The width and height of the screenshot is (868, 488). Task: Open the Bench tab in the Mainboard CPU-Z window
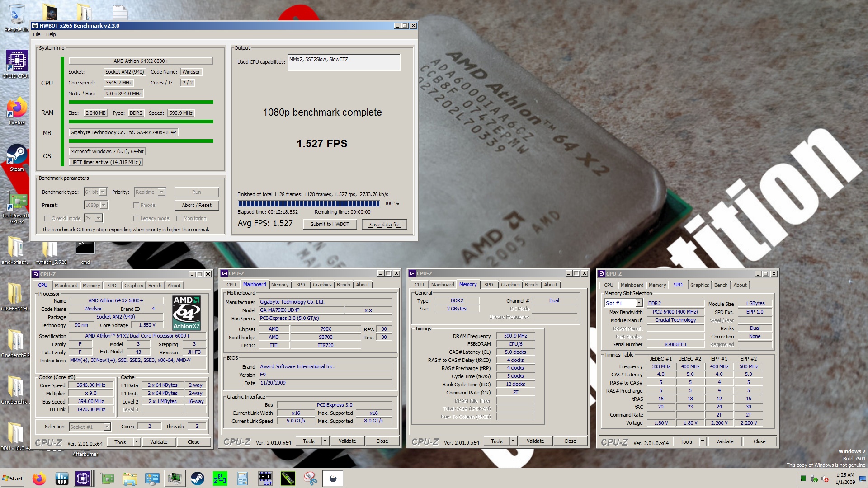pos(343,285)
